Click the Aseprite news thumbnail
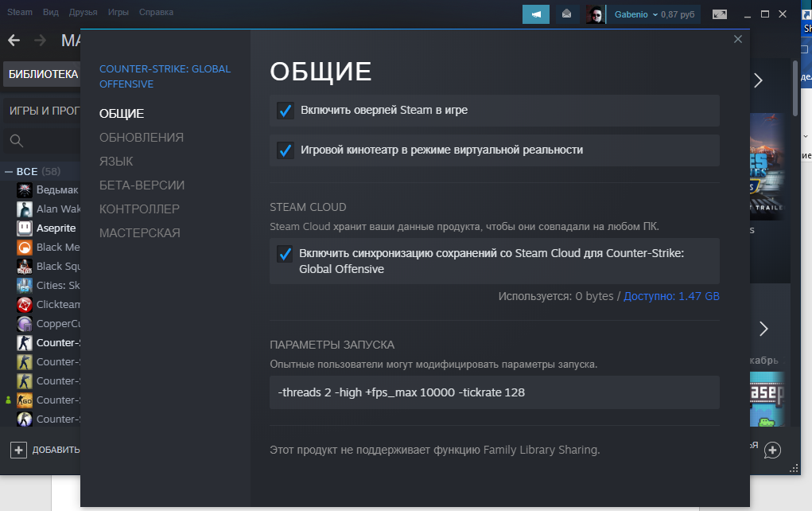 [767, 399]
